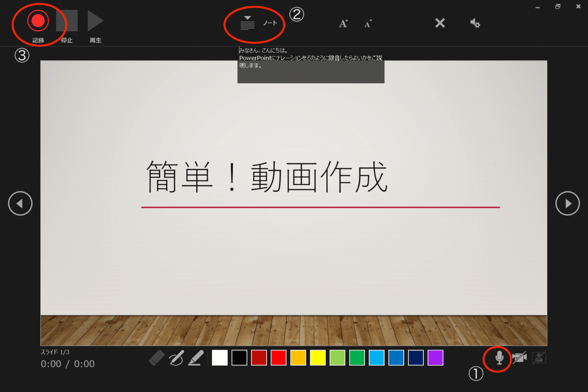The image size is (588, 392).
Task: Start recording with the red 記録 button
Action: click(x=38, y=21)
